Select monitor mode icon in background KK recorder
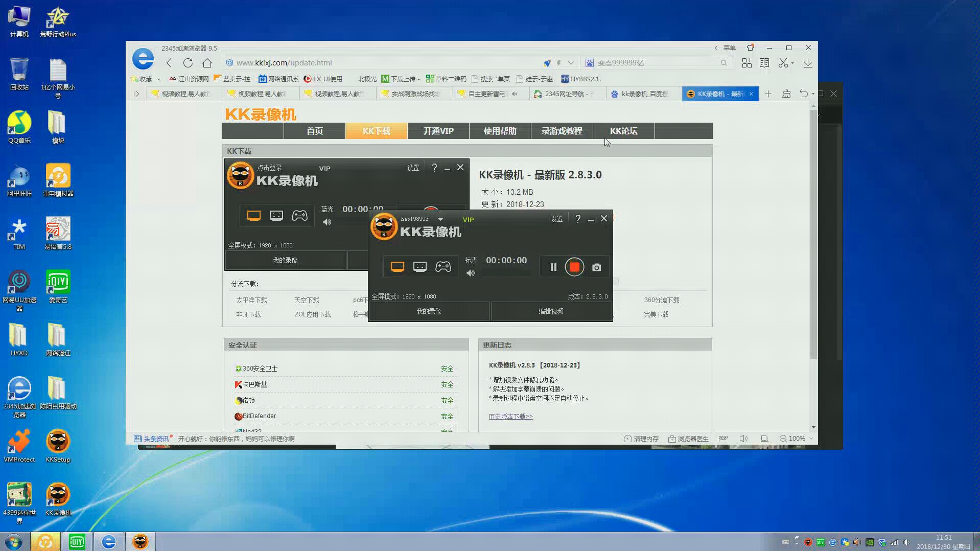This screenshot has height=551, width=980. pos(254,216)
